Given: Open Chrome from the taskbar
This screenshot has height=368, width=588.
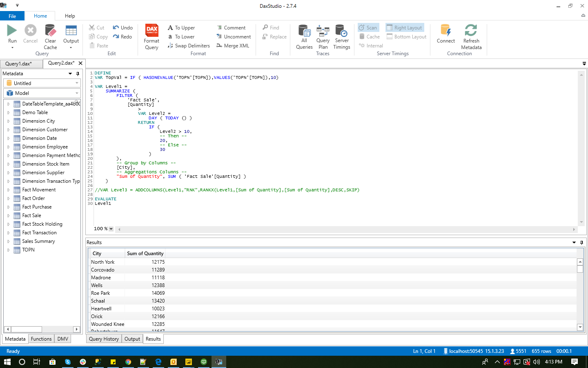Looking at the screenshot, I should pyautogui.click(x=128, y=362).
